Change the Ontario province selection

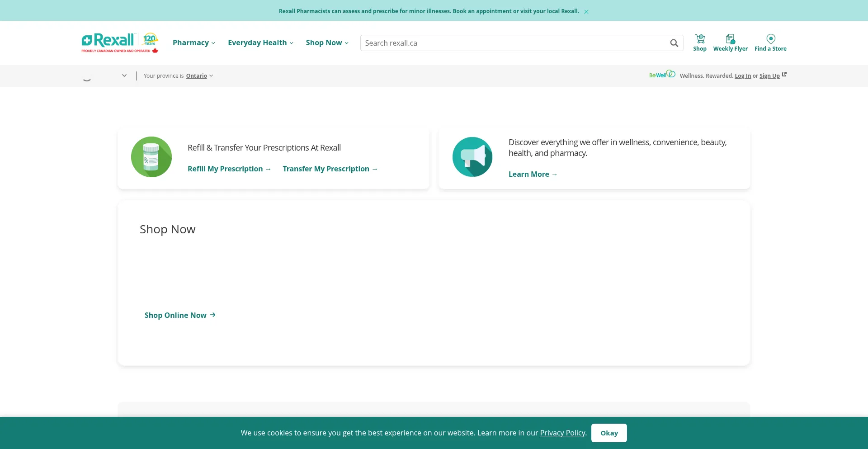click(199, 76)
